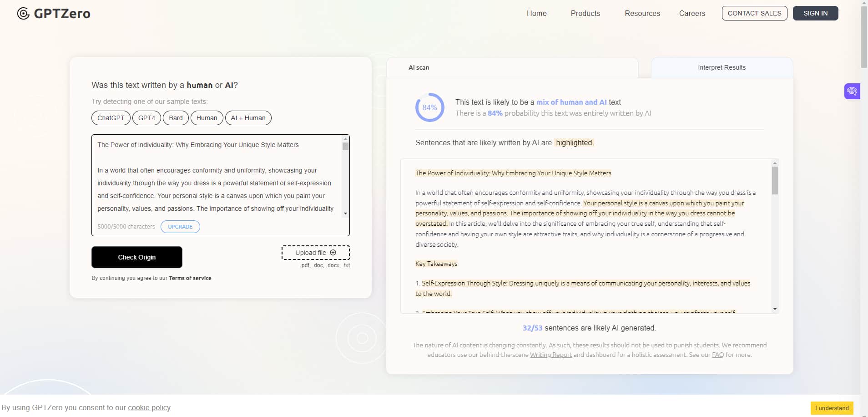Click the GPTZero logo icon
Viewport: 868px width, 417px height.
point(22,13)
